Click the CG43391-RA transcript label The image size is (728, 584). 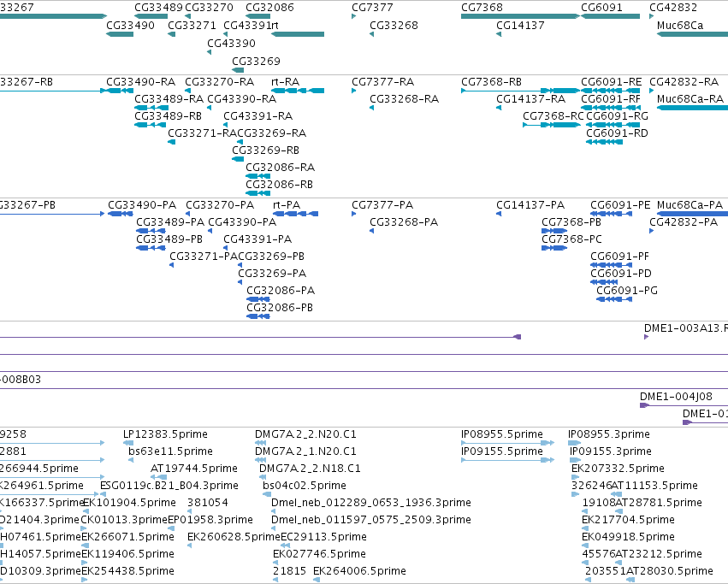257,116
